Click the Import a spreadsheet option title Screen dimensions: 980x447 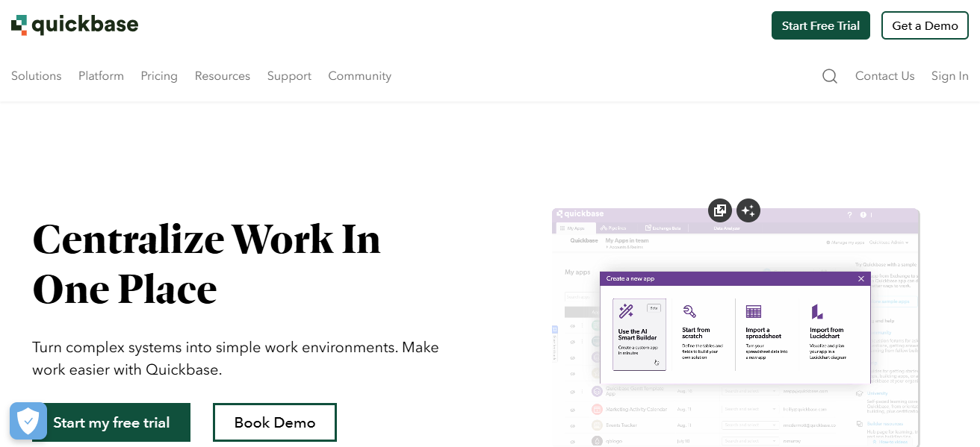pyautogui.click(x=763, y=333)
